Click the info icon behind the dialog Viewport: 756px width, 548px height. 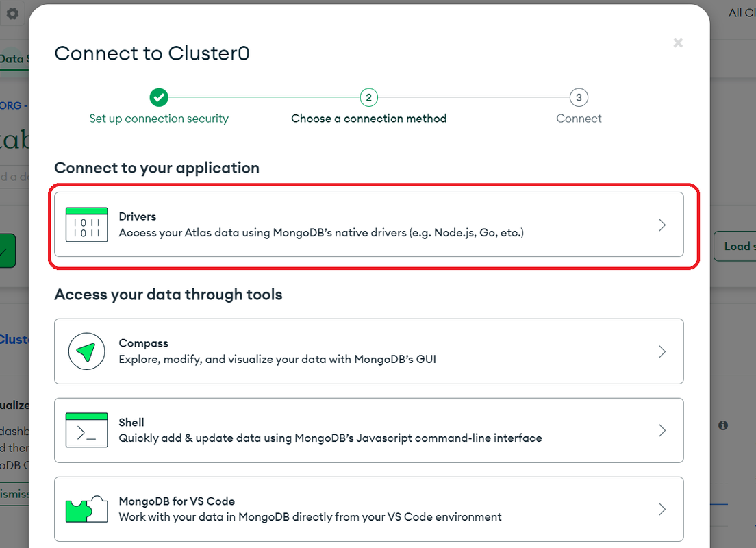(x=722, y=425)
